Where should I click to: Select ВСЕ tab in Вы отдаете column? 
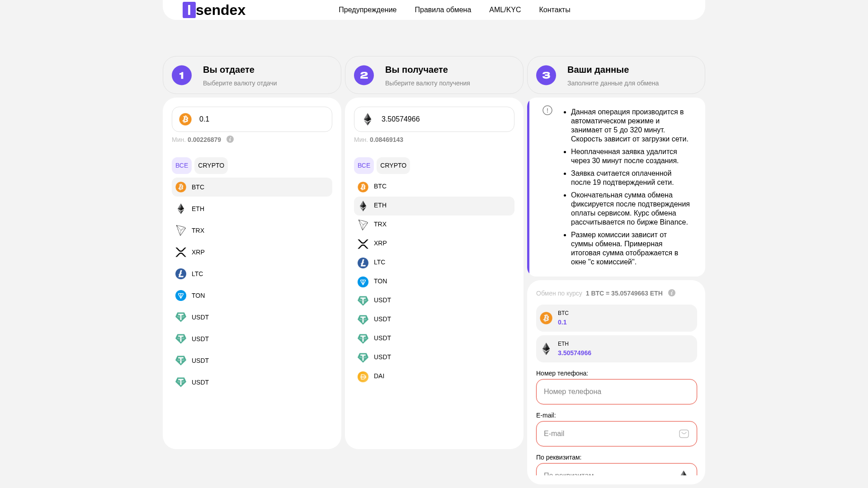182,165
